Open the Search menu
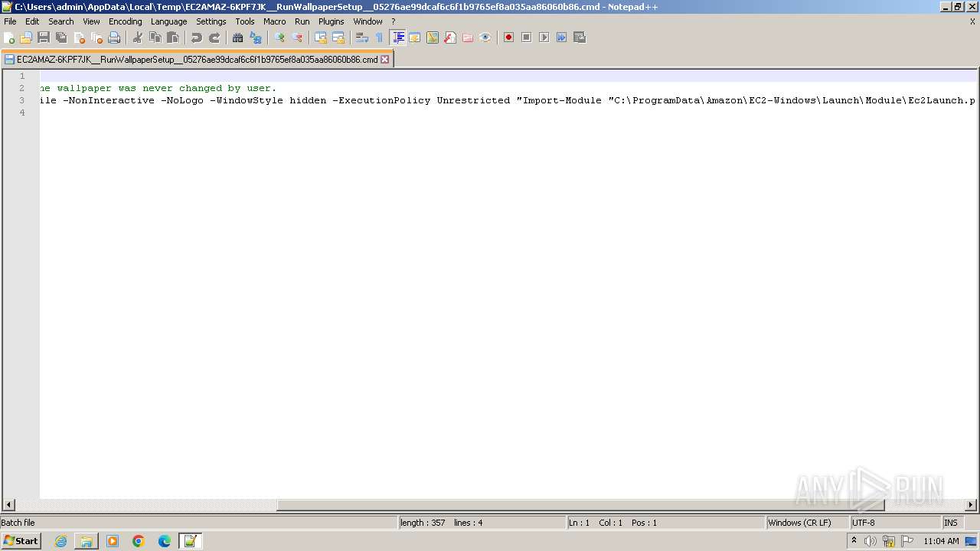This screenshot has width=980, height=551. [x=61, y=21]
